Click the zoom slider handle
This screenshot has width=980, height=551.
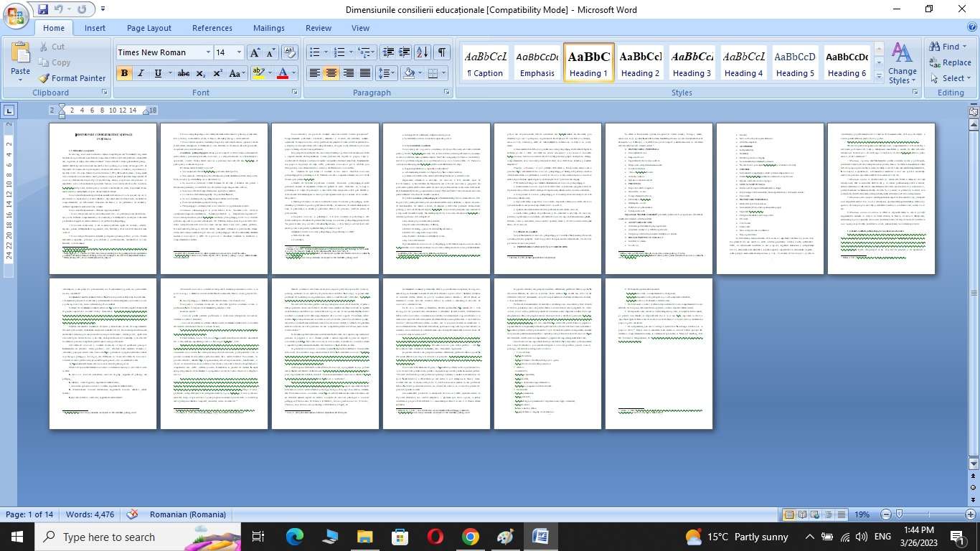(900, 514)
